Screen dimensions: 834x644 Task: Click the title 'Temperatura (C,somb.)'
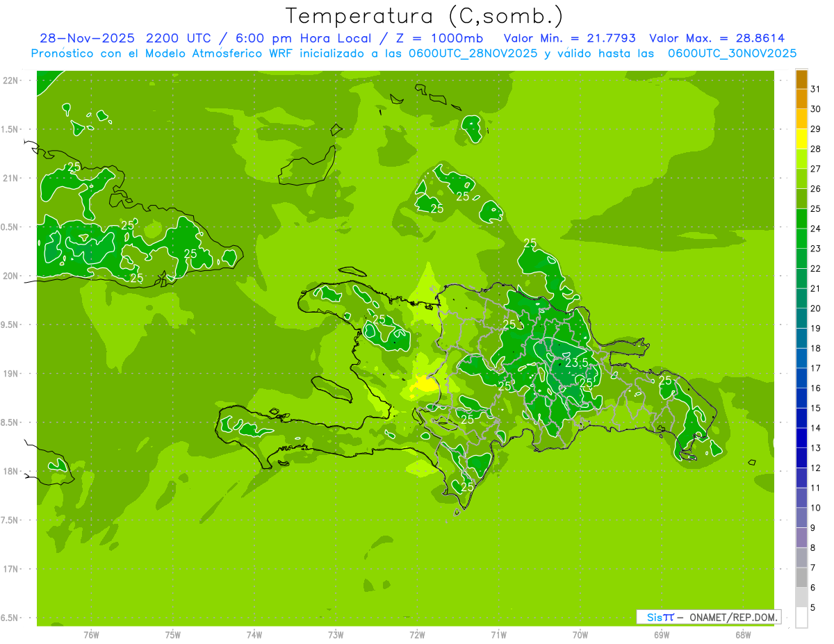point(425,16)
